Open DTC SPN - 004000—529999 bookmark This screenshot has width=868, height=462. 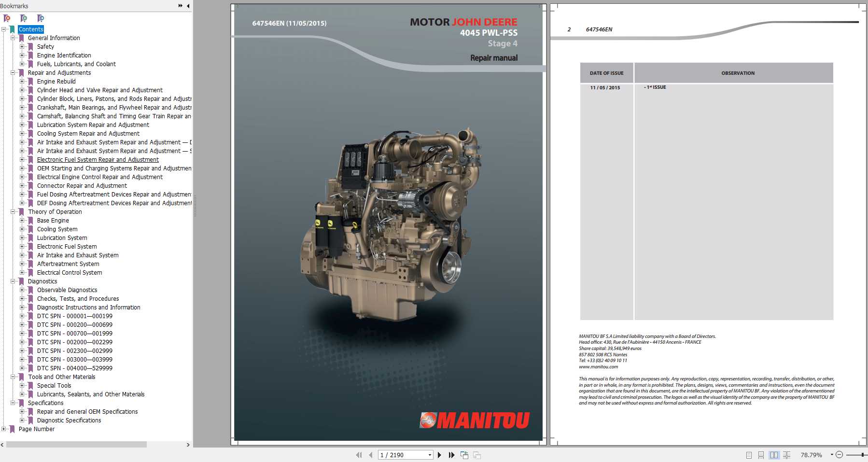tap(75, 368)
